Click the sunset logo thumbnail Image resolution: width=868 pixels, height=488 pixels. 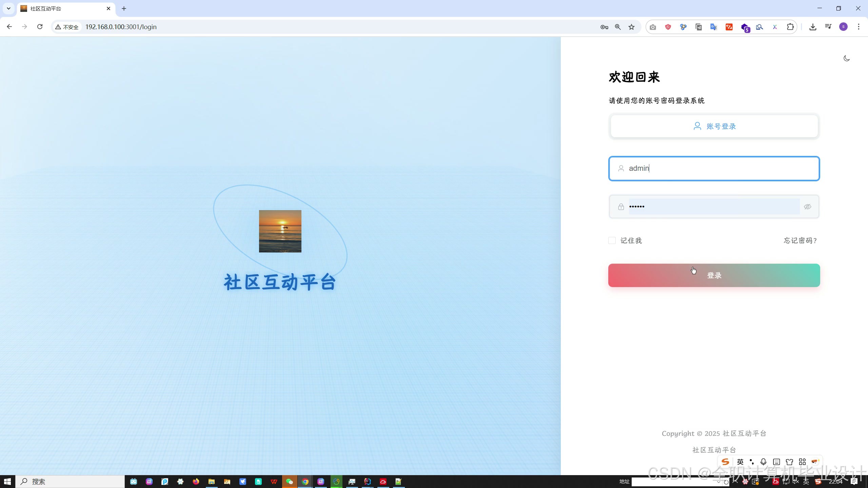click(x=280, y=231)
